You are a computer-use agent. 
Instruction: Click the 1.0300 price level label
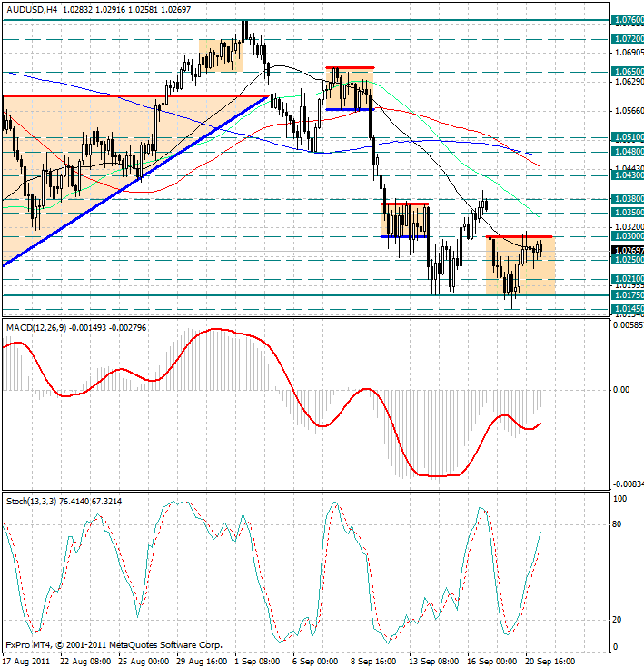coord(628,236)
